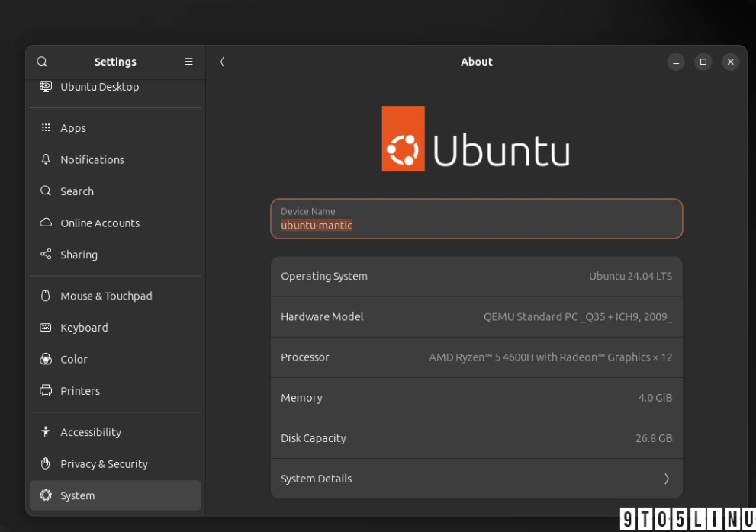Click the Printers icon in sidebar

pyautogui.click(x=46, y=390)
